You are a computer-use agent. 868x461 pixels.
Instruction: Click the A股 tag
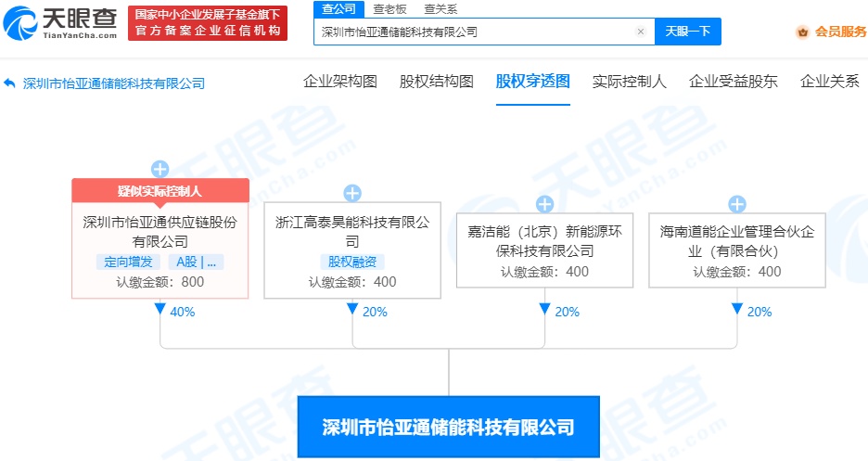click(196, 262)
